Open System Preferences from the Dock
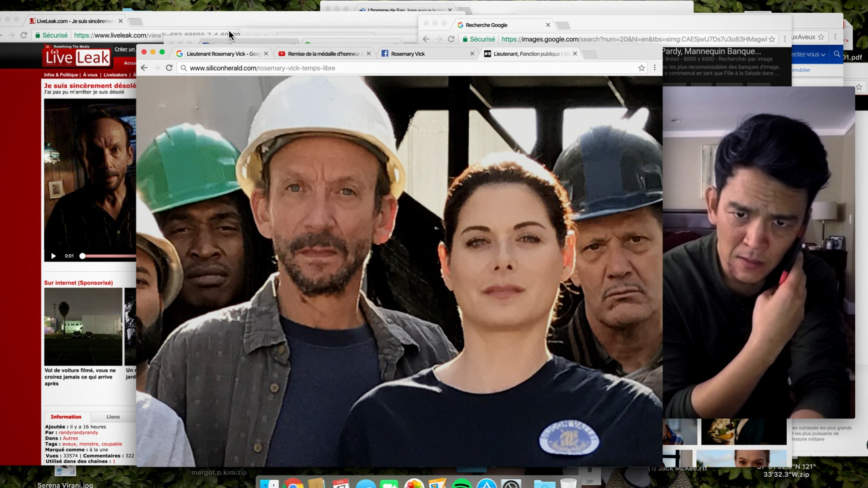 (x=511, y=483)
